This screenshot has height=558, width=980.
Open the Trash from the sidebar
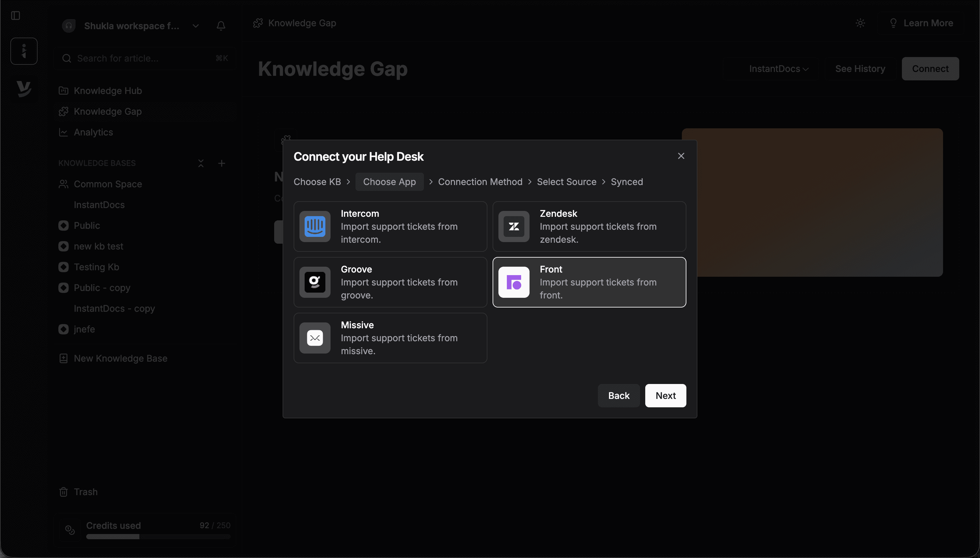(86, 492)
